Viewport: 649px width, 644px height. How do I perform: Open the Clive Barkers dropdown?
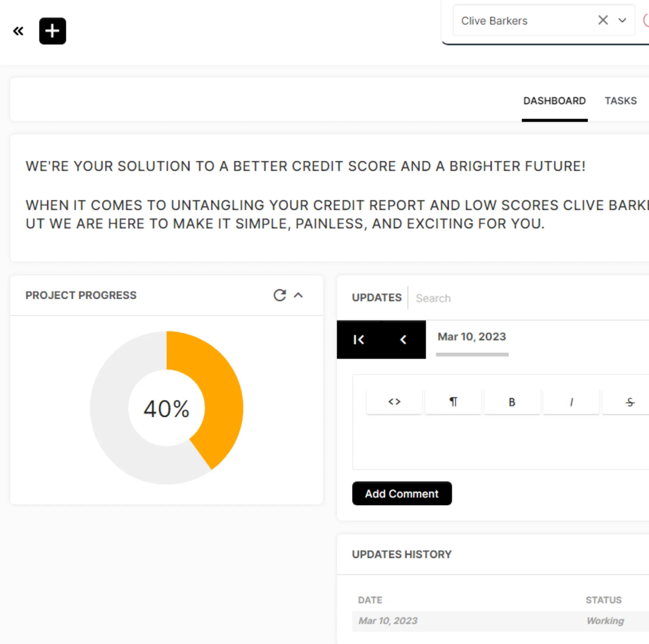pyautogui.click(x=622, y=20)
